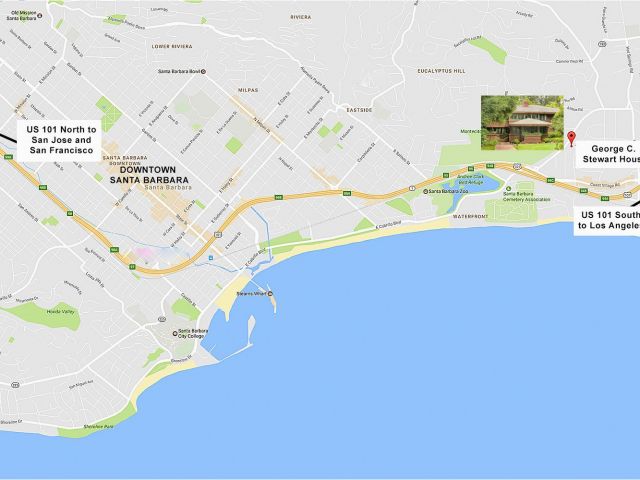
Task: Click the Santa Barbara Zoo marker icon
Action: tap(426, 191)
